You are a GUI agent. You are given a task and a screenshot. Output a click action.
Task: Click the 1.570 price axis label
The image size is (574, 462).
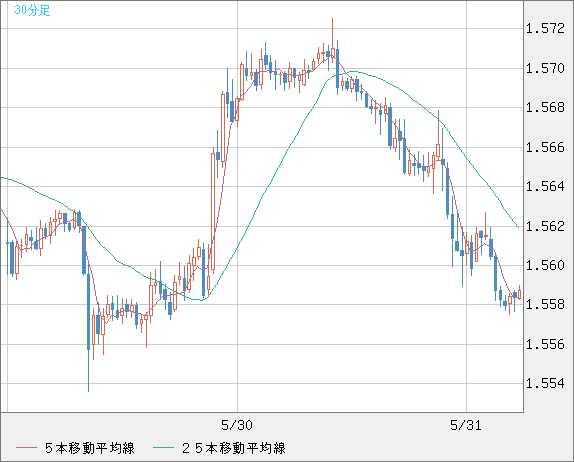tap(545, 68)
